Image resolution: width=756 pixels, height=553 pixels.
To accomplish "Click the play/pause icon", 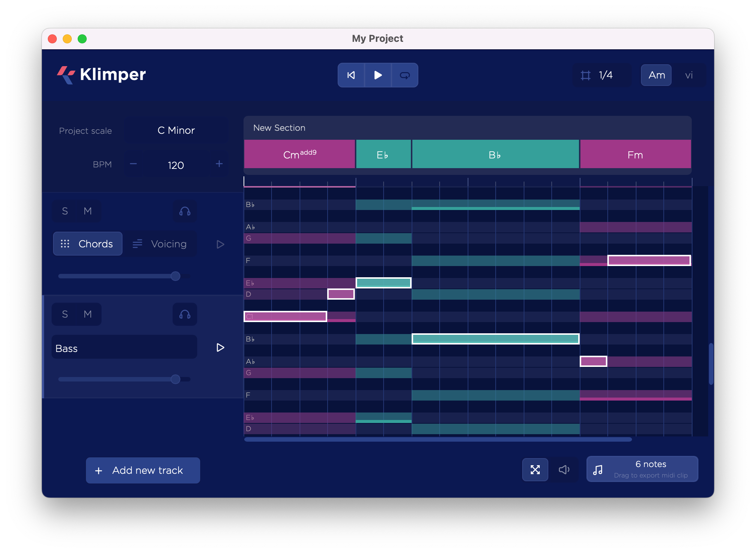I will coord(377,75).
